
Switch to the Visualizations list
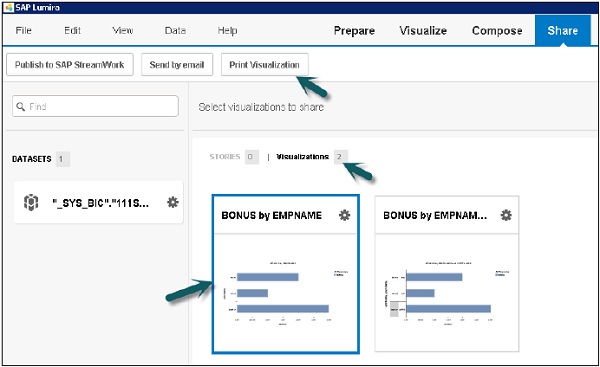coord(302,157)
